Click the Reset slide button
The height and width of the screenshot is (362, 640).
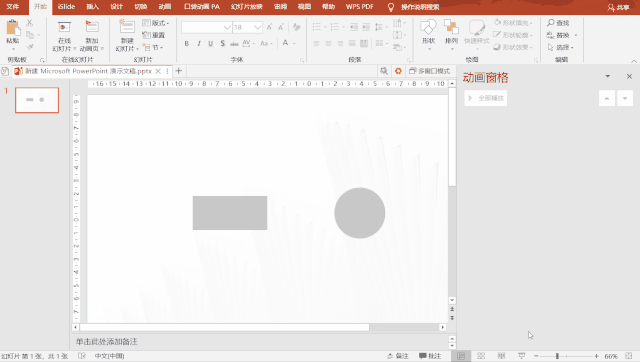click(x=153, y=35)
